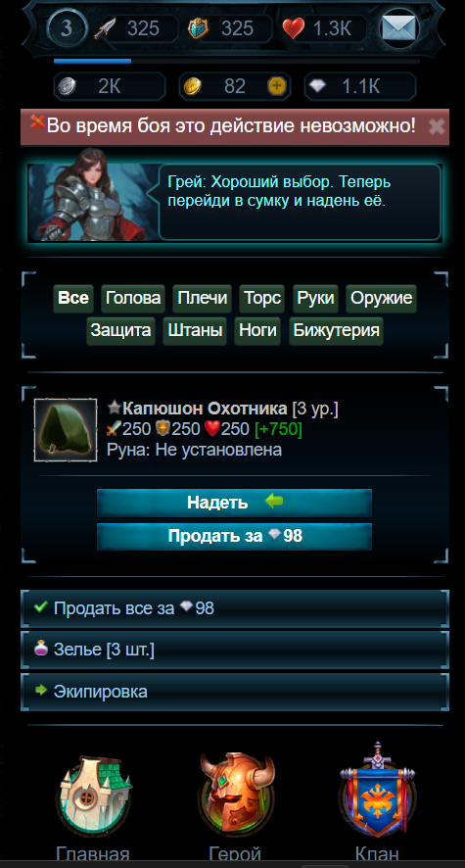The image size is (465, 868).
Task: Click the silver coin currency icon
Action: pyautogui.click(x=68, y=86)
